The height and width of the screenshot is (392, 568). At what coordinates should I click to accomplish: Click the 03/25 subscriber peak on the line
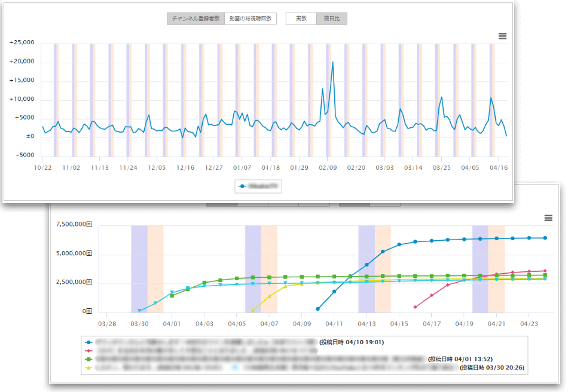pyautogui.click(x=442, y=97)
